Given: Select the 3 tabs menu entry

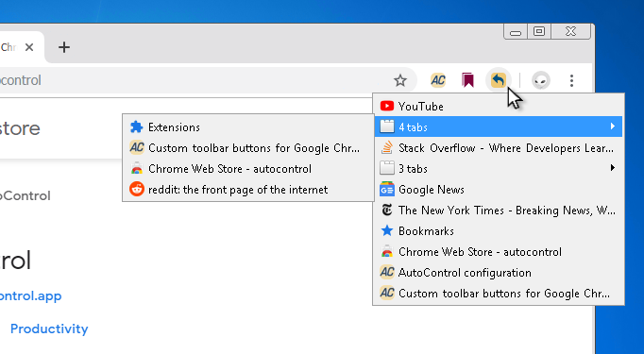Looking at the screenshot, I should [499, 168].
